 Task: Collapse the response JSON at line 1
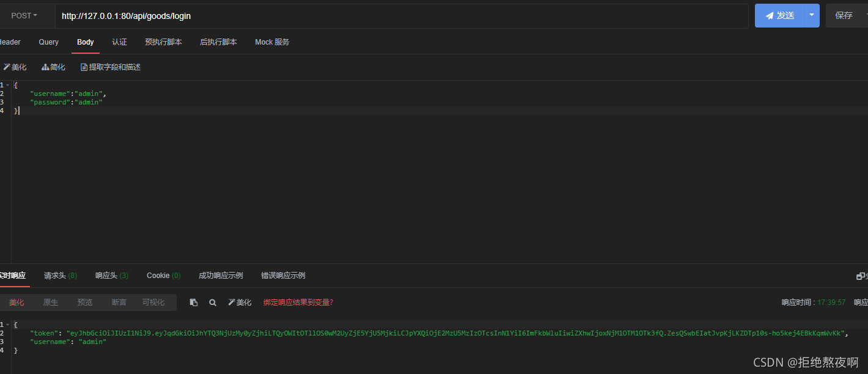(x=7, y=324)
